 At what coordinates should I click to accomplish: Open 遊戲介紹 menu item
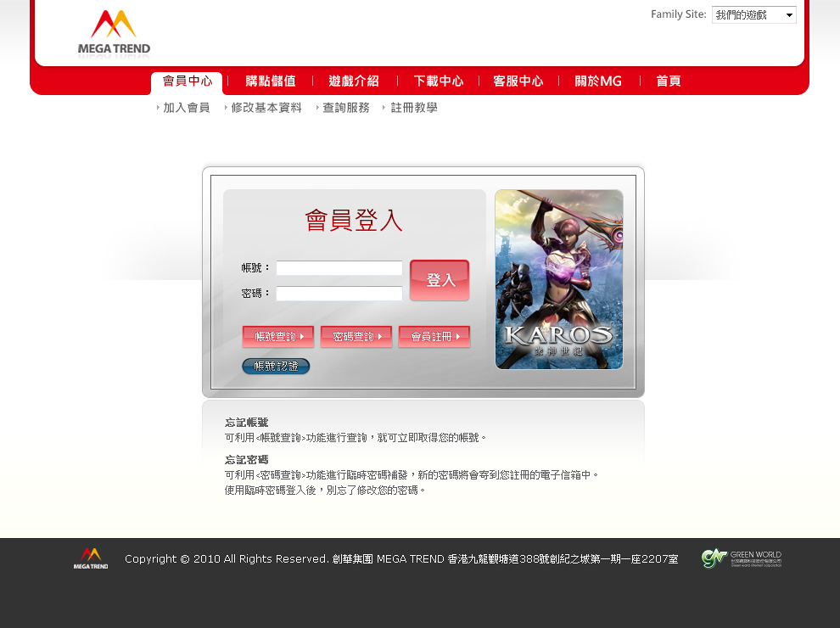pos(354,81)
